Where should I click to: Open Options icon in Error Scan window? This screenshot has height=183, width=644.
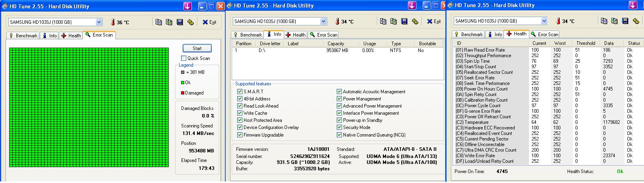[x=191, y=22]
